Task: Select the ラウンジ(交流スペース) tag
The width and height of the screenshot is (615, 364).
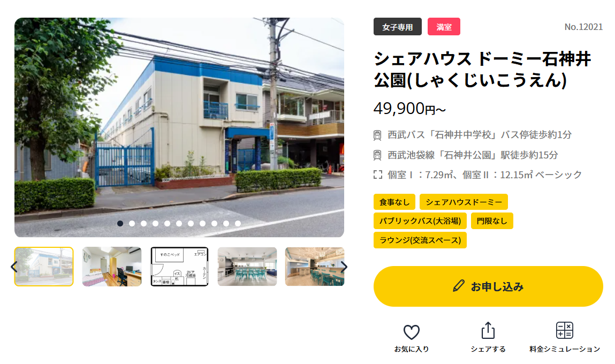Action: 420,240
